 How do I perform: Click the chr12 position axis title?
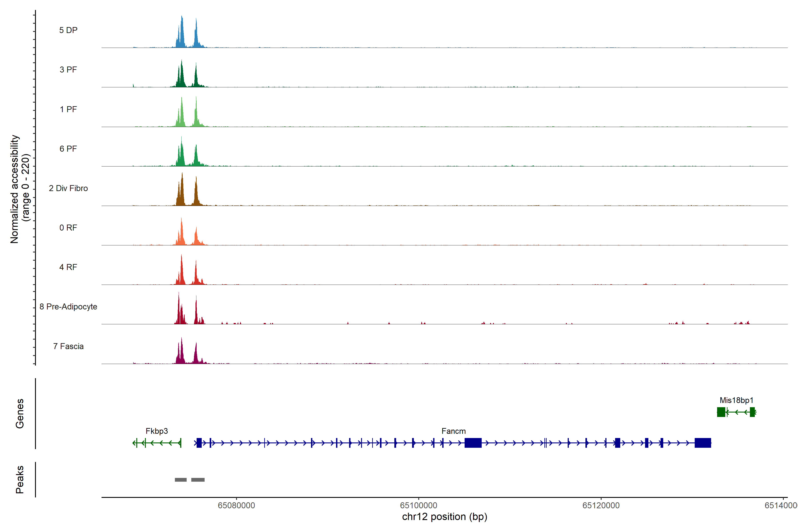click(x=444, y=517)
